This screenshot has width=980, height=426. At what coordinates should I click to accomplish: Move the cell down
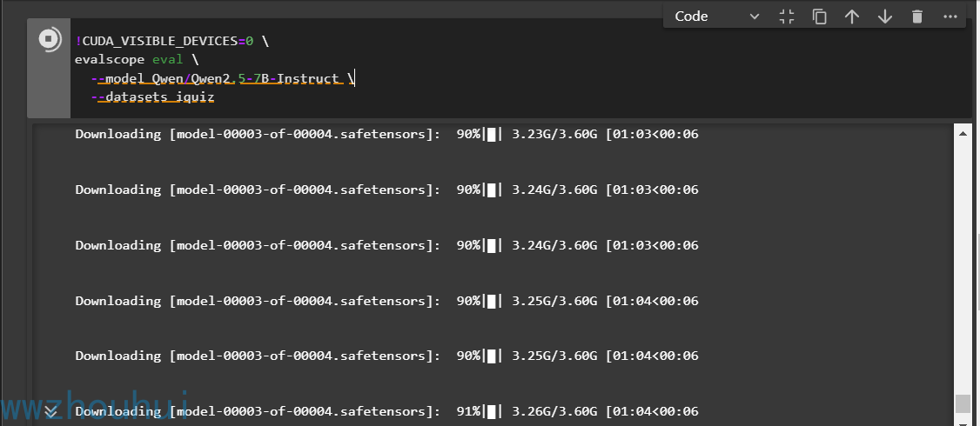(x=884, y=17)
